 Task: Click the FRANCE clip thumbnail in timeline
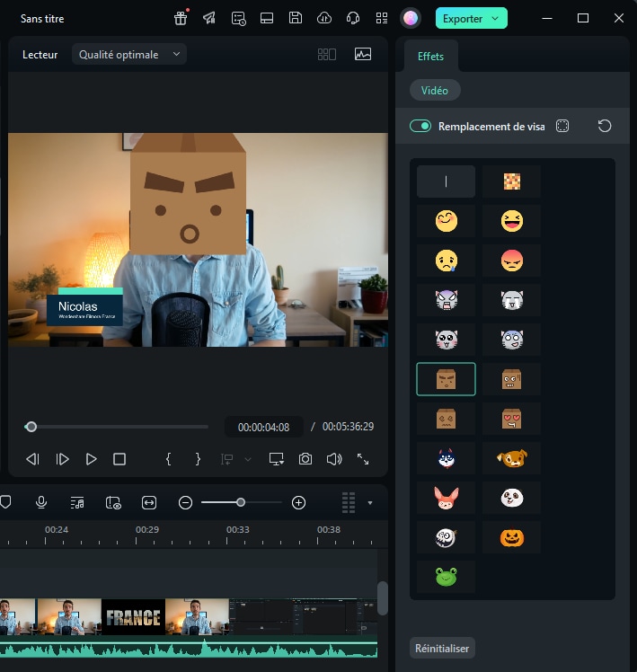[x=133, y=617]
